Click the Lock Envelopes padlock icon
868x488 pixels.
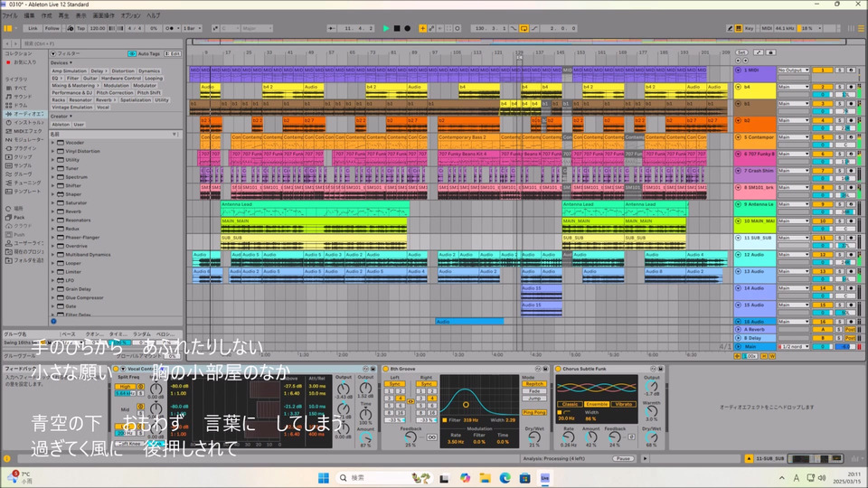[x=770, y=52]
